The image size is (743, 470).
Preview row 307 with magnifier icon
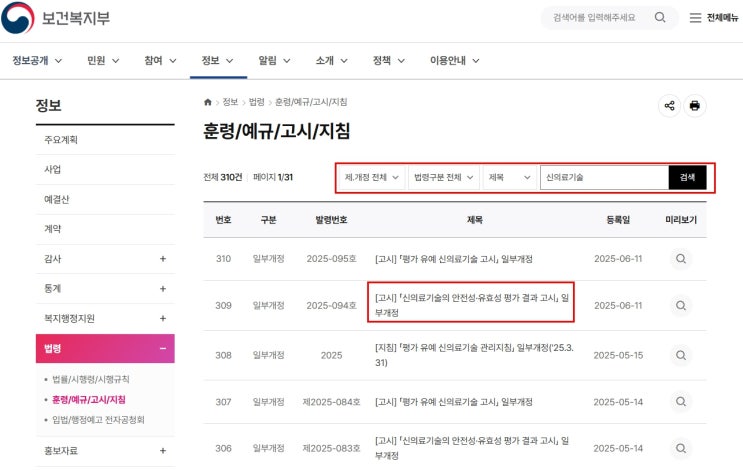point(681,402)
